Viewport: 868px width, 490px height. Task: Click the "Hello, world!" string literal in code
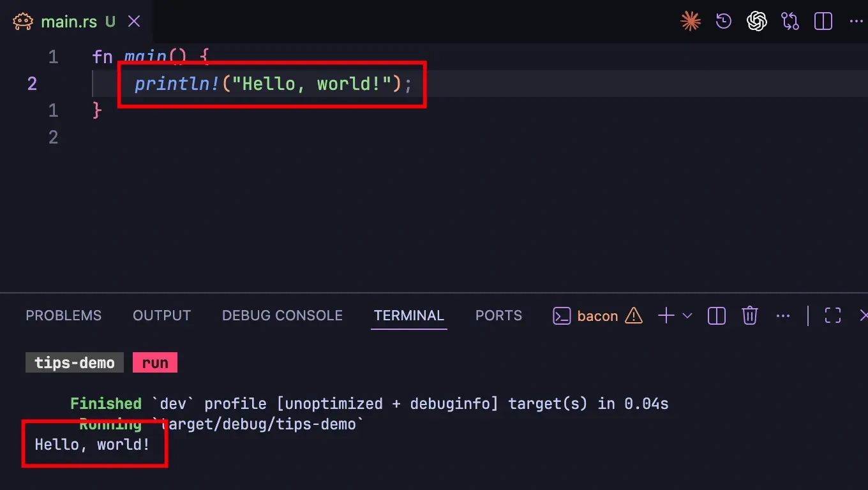click(x=311, y=84)
